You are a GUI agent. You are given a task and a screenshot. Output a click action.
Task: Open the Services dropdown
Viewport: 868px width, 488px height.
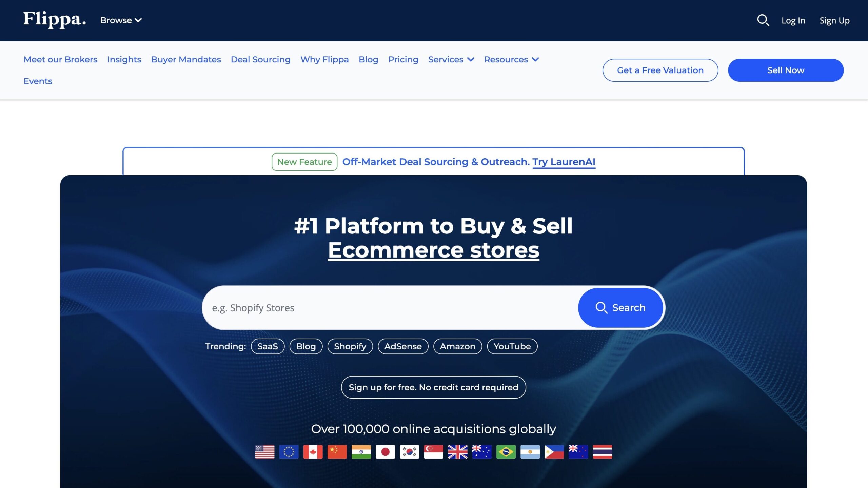(x=451, y=59)
